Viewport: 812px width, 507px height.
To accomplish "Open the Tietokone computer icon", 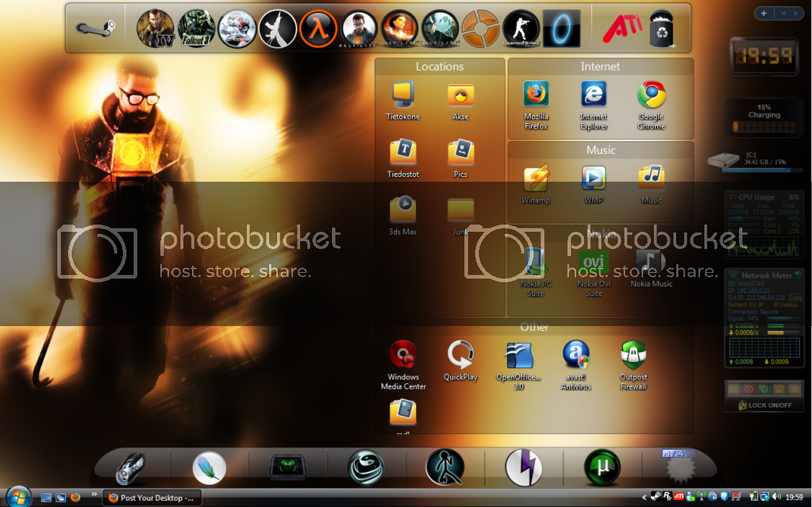I will [403, 102].
